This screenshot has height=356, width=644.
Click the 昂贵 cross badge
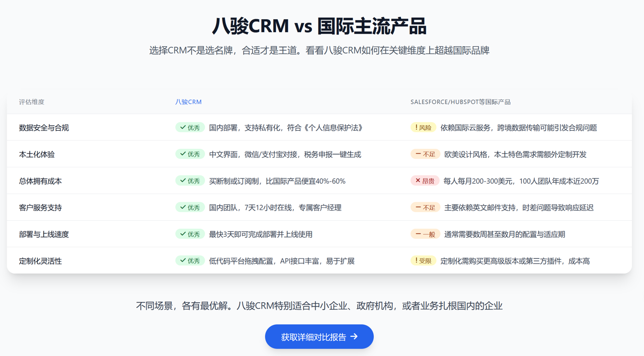point(425,181)
